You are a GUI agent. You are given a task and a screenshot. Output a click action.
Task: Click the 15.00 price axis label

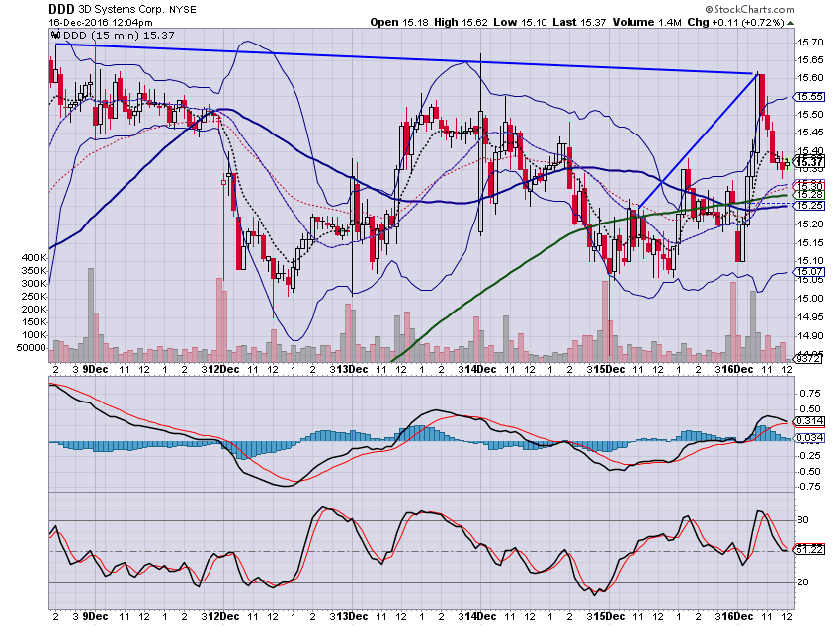[x=810, y=299]
